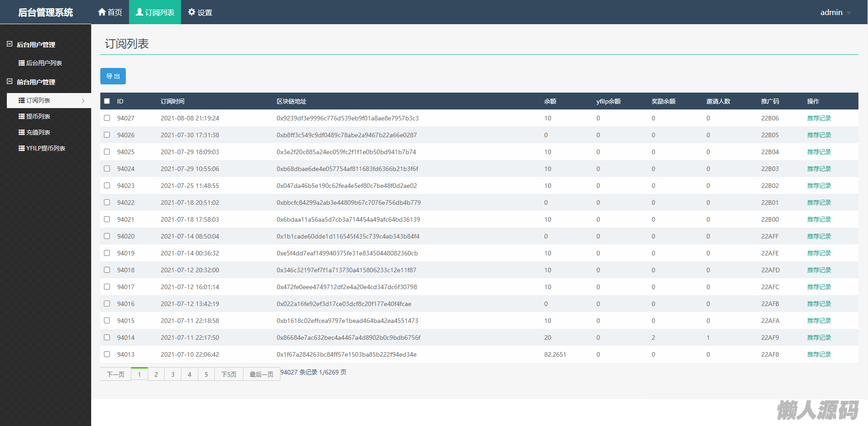Jump to 最后一页 in pagination

261,374
